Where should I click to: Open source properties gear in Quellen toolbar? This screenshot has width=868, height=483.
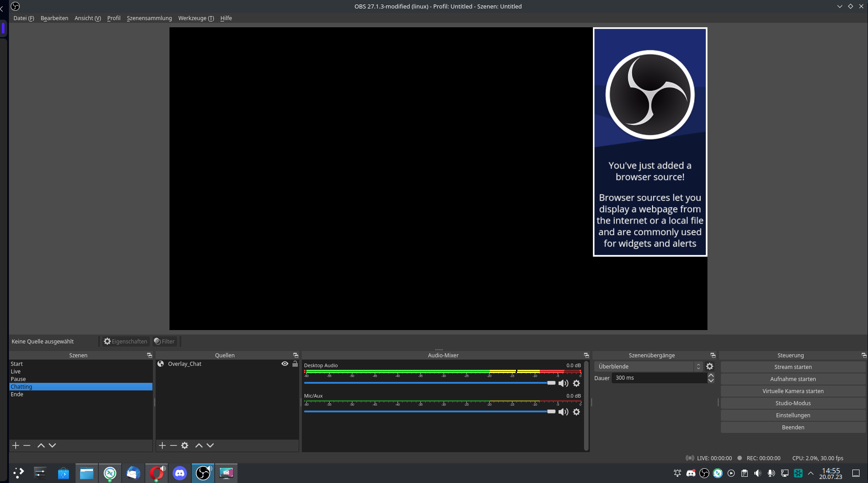point(185,445)
